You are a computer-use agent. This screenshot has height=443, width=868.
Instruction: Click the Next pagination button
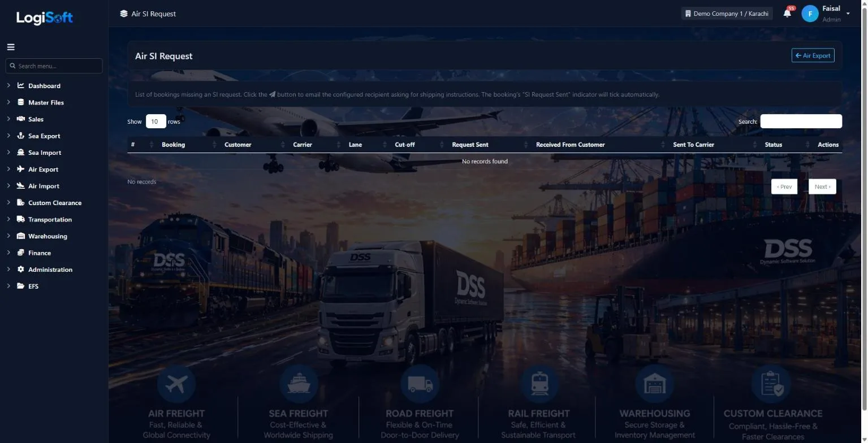coord(822,186)
